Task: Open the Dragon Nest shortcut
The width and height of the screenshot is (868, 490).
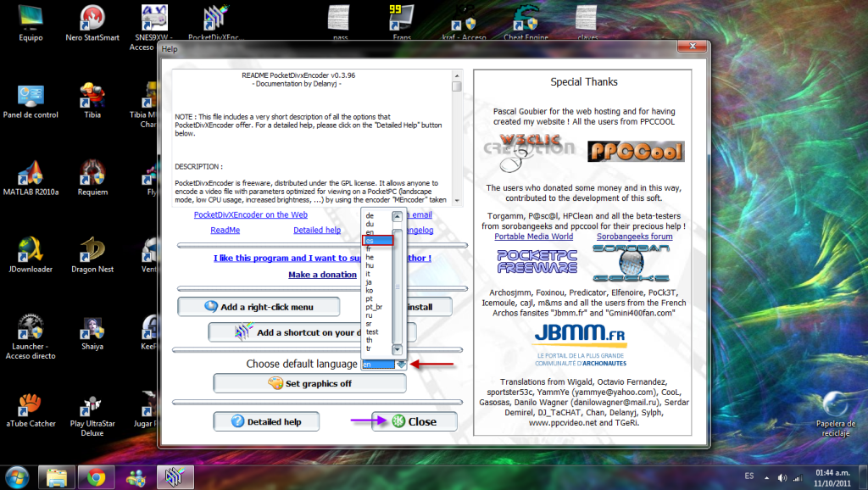Action: tap(92, 254)
